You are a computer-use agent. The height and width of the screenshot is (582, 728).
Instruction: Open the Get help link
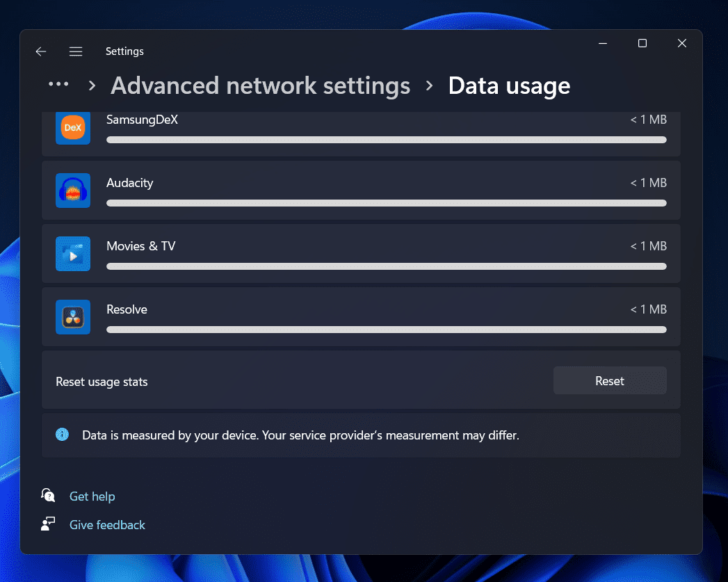pos(92,496)
